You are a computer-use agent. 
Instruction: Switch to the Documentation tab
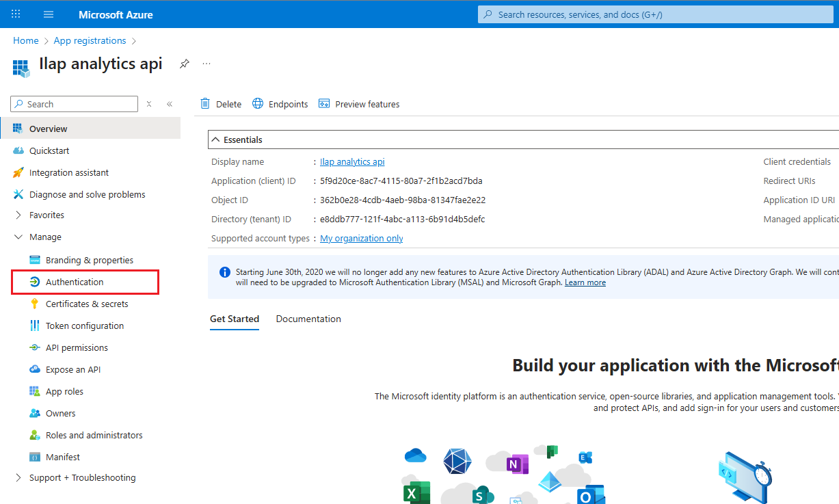[x=308, y=319]
